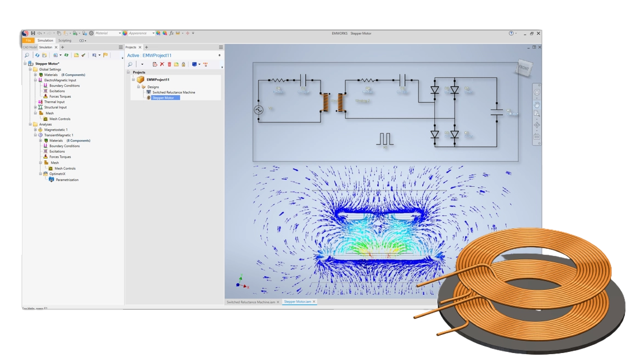Viewport: 639px width, 364px height.
Task: Open the fx parameters icon
Action: pos(171,33)
